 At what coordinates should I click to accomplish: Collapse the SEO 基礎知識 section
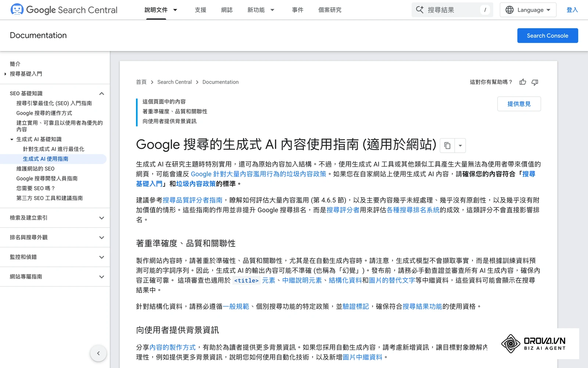102,93
